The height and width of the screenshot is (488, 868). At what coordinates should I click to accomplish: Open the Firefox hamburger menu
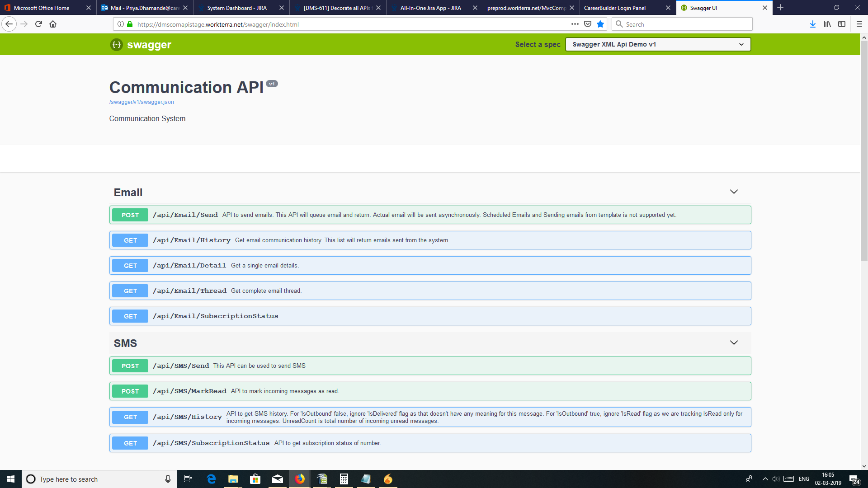point(859,24)
